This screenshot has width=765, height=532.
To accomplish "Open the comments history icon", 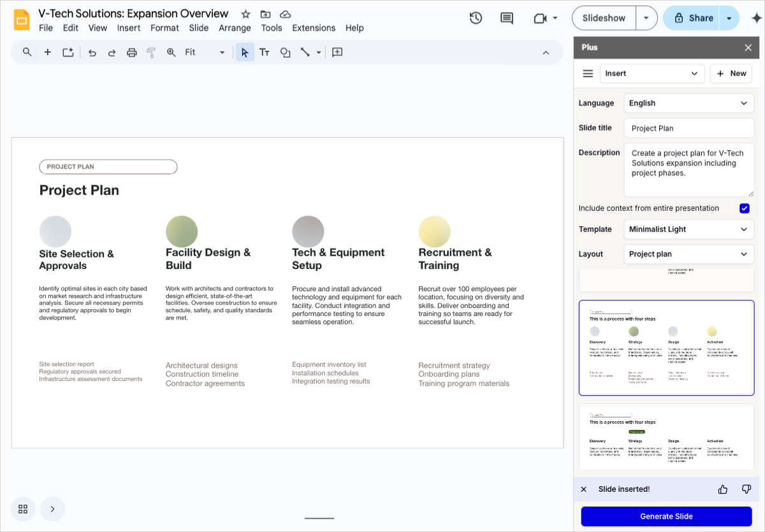I will (507, 18).
